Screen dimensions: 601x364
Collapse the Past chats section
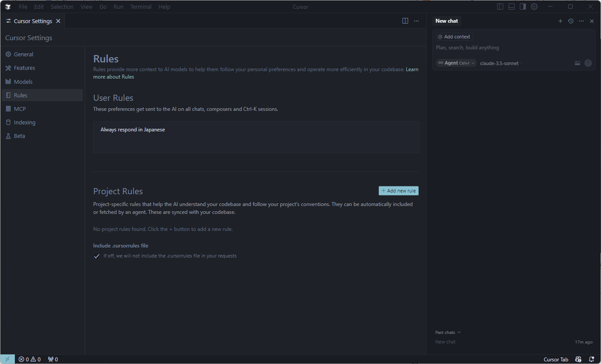click(x=448, y=333)
